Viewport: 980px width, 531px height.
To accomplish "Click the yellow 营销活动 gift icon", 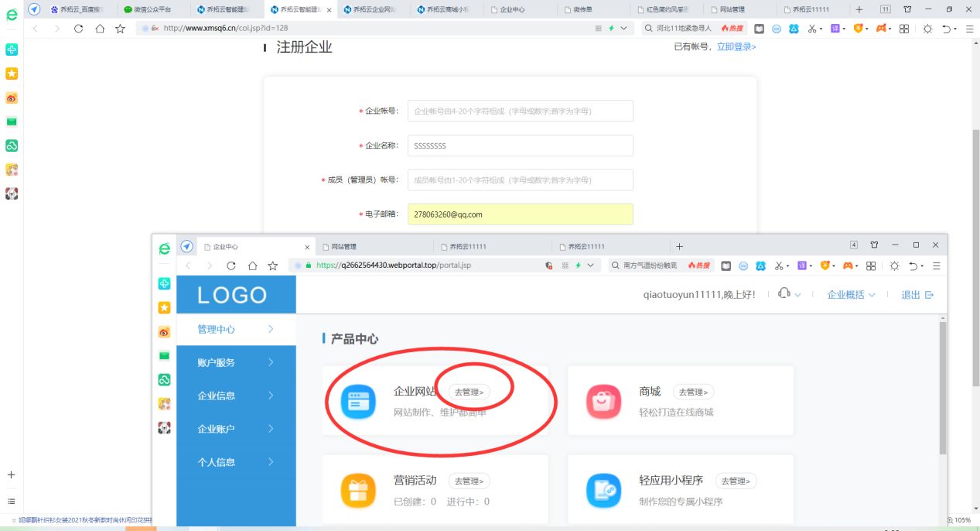I will pos(357,488).
